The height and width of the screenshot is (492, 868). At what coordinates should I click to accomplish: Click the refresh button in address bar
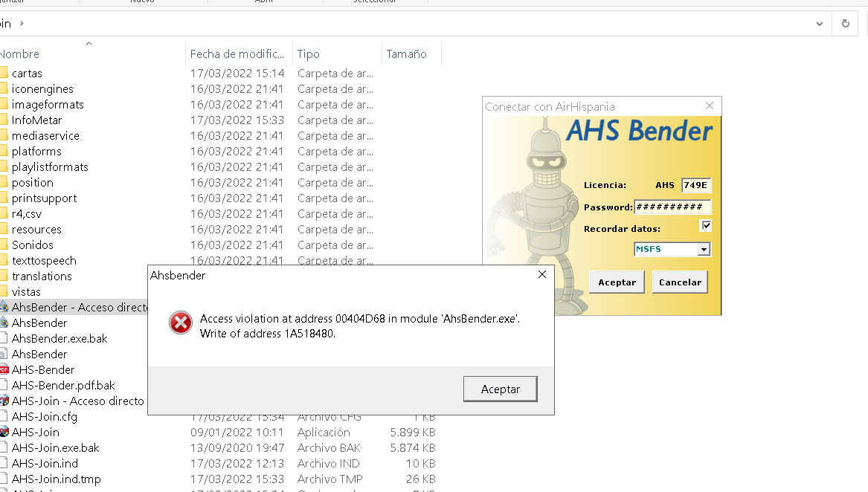[845, 24]
